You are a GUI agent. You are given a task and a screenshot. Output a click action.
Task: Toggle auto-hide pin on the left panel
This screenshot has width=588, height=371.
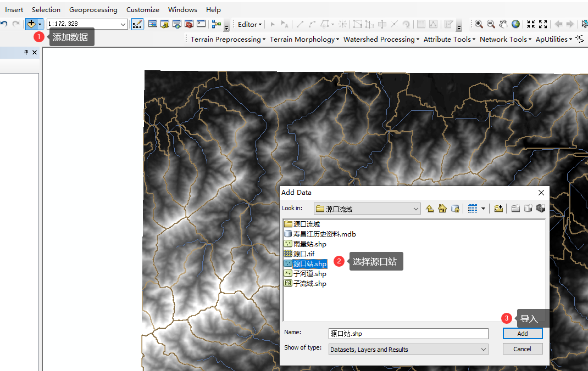pyautogui.click(x=26, y=52)
